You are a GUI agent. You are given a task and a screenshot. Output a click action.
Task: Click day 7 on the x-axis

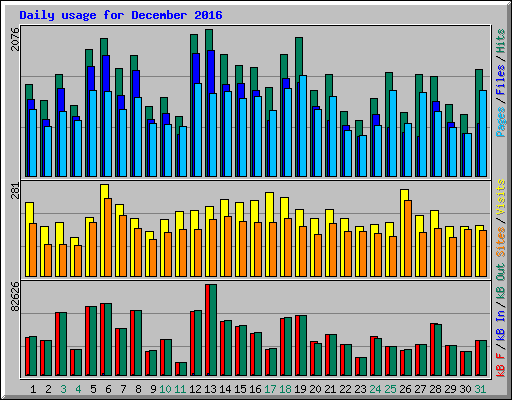pyautogui.click(x=123, y=389)
